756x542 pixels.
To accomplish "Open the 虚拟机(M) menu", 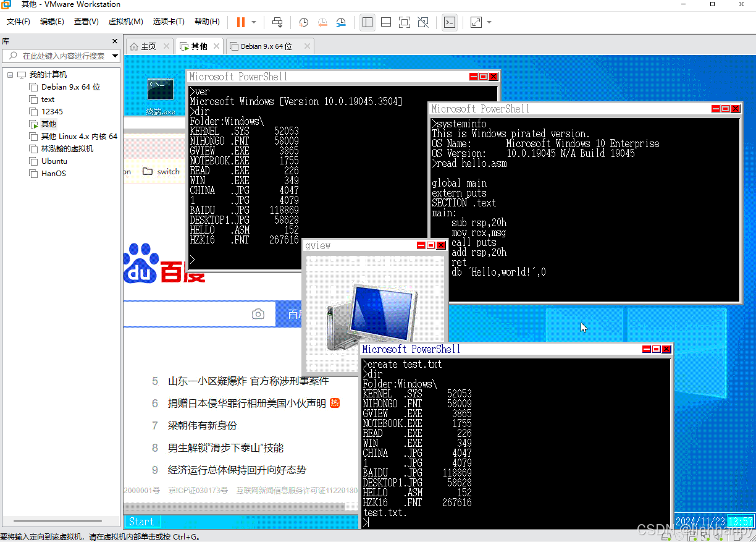I will point(126,22).
